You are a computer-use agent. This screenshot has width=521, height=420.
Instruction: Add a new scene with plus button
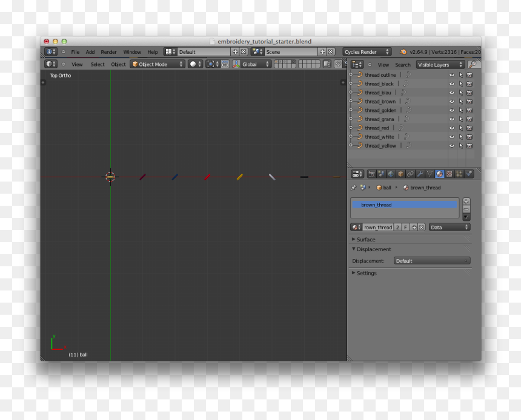point(322,52)
